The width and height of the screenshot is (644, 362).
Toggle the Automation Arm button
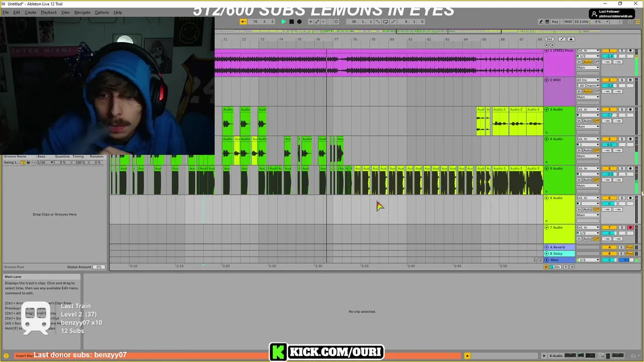317,22
